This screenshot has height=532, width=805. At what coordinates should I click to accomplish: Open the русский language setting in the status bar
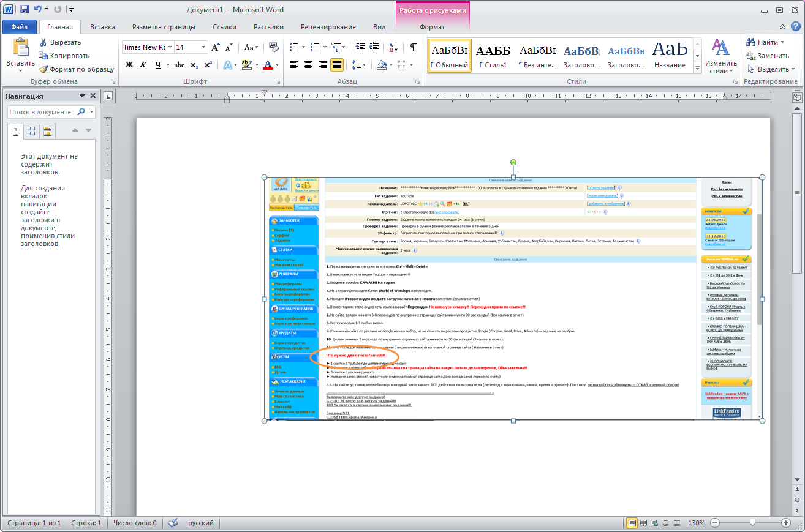(201, 523)
